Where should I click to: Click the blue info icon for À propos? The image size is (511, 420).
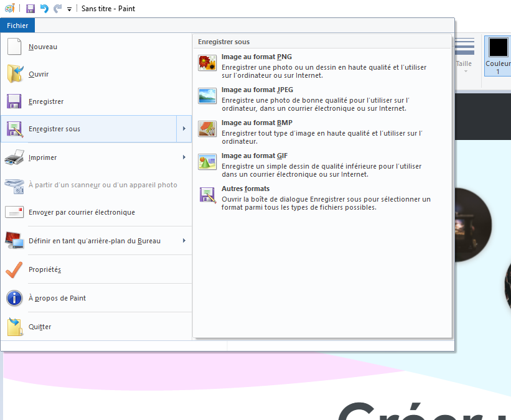[14, 298]
